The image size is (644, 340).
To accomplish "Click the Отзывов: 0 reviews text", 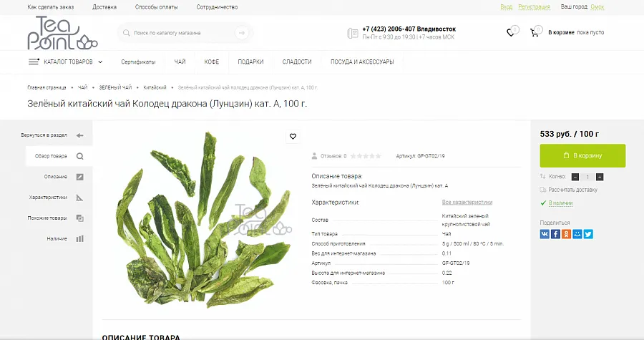I will (333, 156).
